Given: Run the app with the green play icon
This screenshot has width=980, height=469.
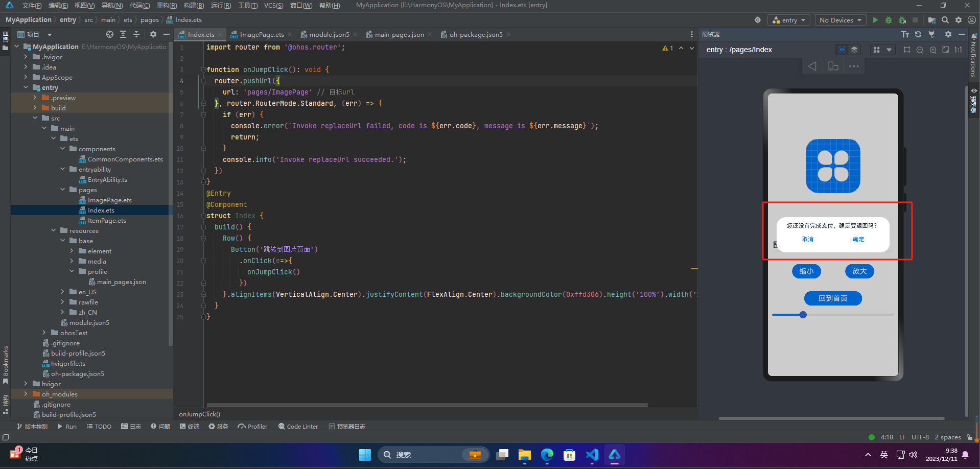Looking at the screenshot, I should (875, 20).
